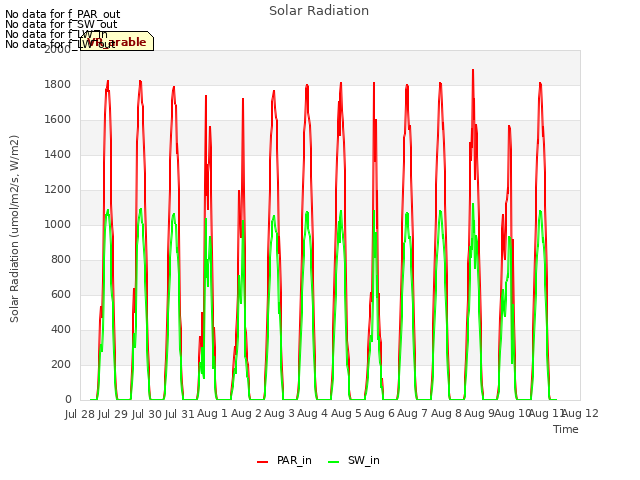Click the Jul 28 x-axis label
Viewport: 640px width, 480px height.
tap(80, 414)
